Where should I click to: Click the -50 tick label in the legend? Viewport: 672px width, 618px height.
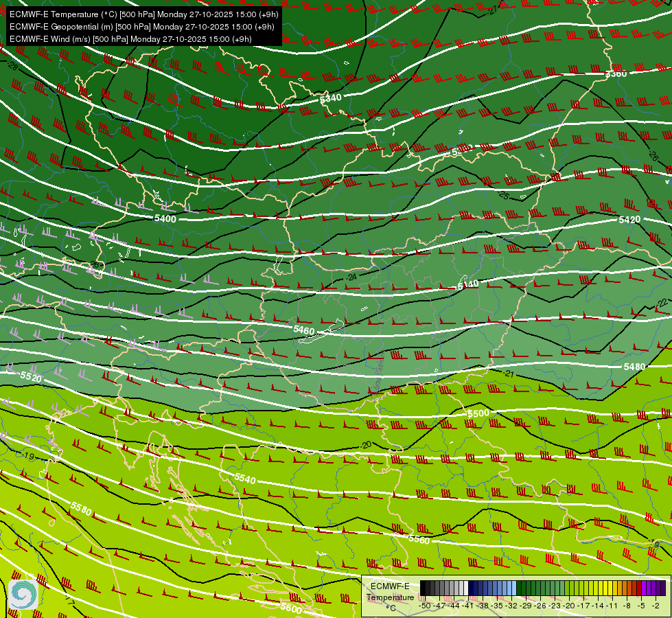coord(425,606)
